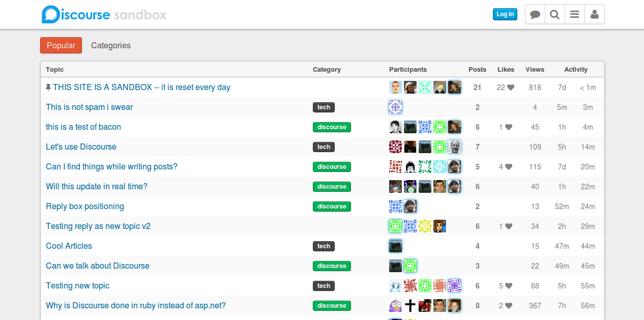Open the search panel via magnifier icon

[x=554, y=14]
